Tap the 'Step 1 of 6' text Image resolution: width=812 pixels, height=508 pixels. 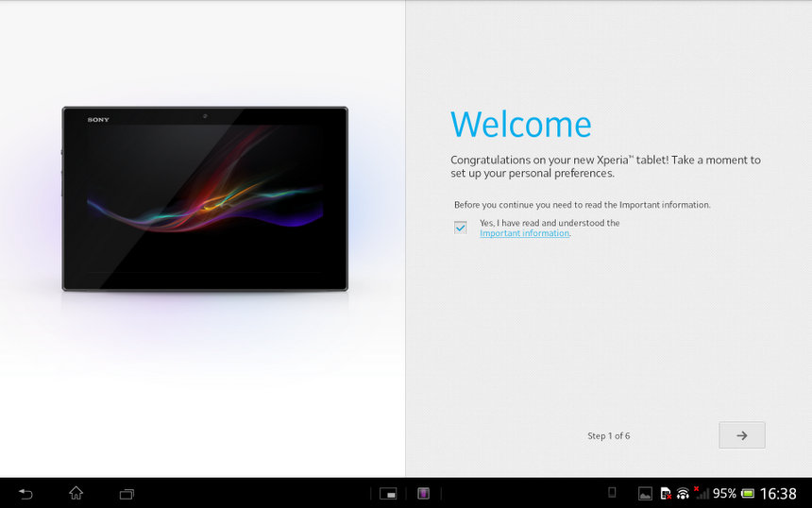pos(608,436)
